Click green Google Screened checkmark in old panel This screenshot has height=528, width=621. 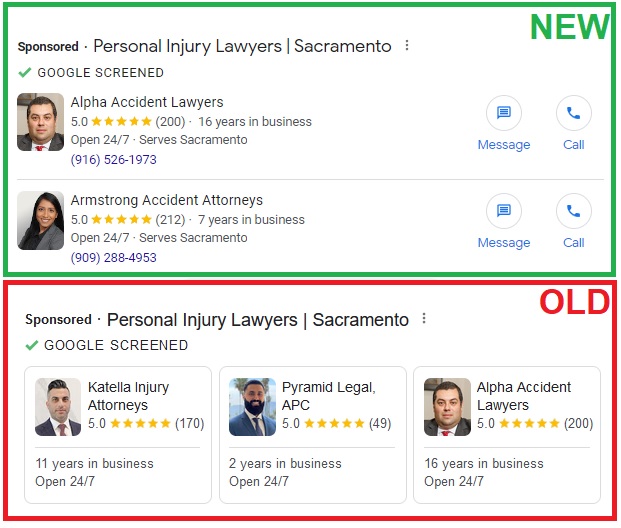click(32, 345)
